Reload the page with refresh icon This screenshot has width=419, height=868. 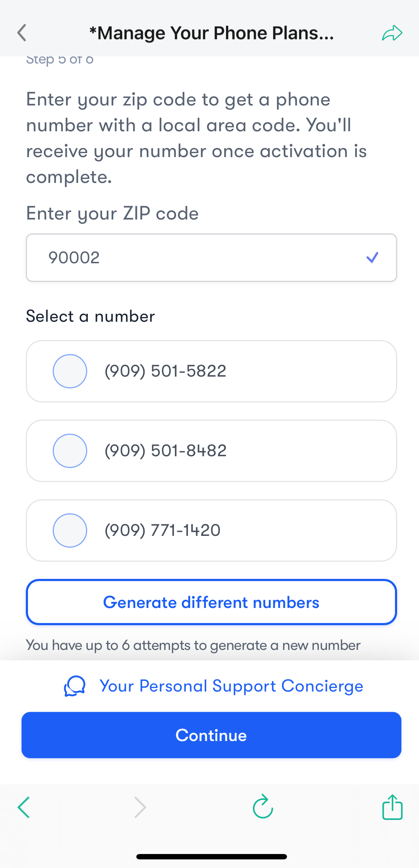263,807
